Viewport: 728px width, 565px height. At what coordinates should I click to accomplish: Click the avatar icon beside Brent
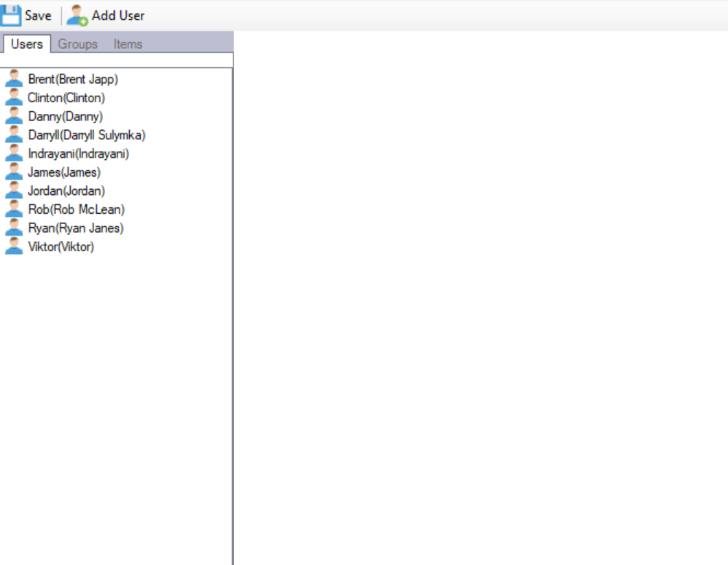(14, 79)
